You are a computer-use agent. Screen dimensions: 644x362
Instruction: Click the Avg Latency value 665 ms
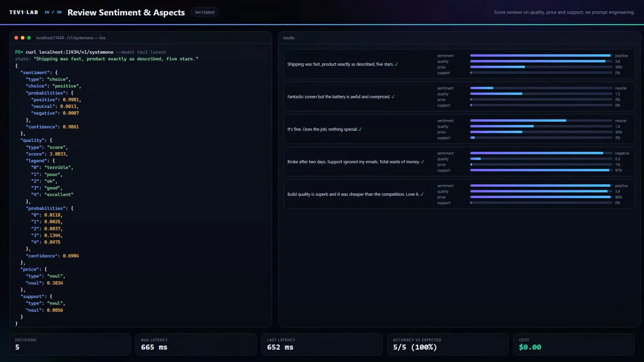click(154, 348)
